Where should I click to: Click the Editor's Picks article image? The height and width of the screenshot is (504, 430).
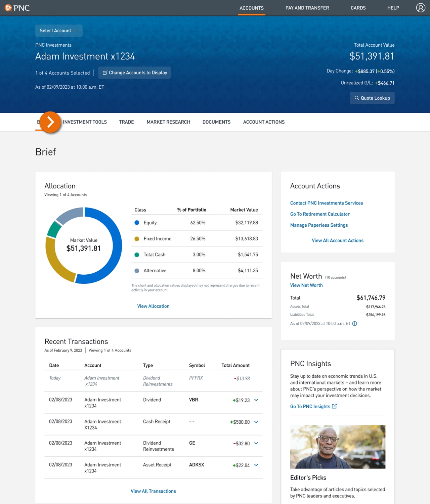coord(338,447)
